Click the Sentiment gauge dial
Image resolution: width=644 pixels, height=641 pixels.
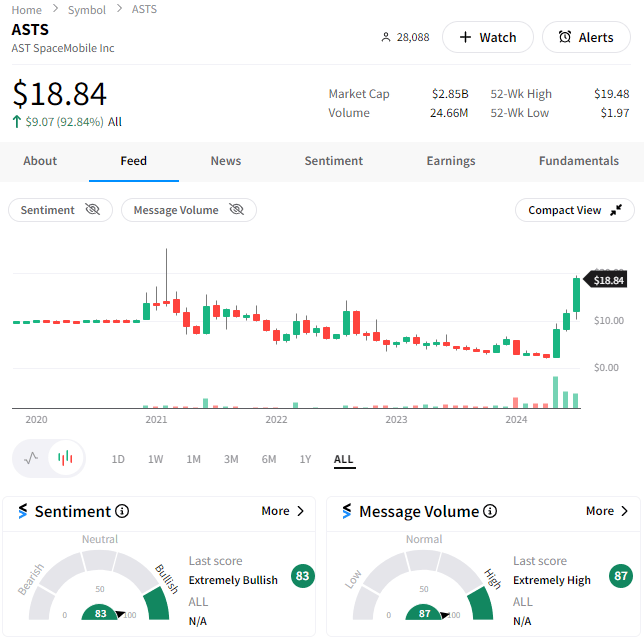pos(99,586)
